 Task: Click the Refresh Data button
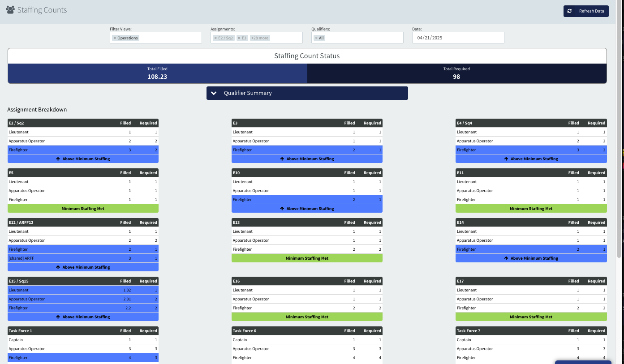[x=586, y=11]
